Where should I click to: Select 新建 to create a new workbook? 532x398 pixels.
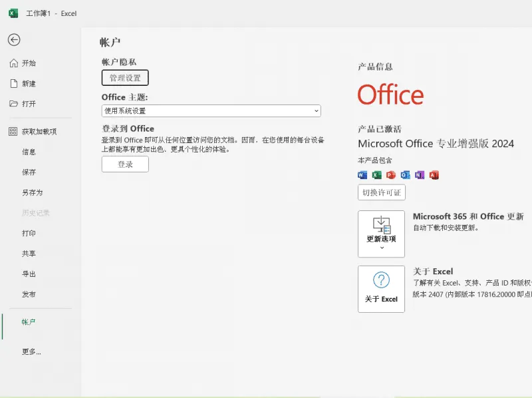tap(29, 83)
